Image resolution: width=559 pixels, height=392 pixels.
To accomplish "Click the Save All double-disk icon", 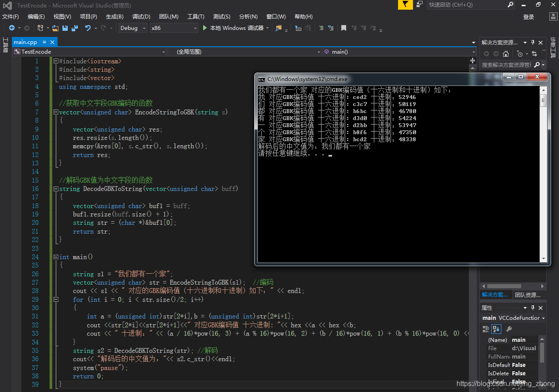I will [75, 28].
